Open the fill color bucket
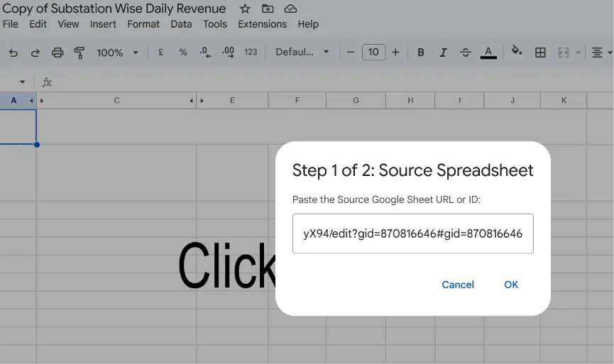Image resolution: width=614 pixels, height=364 pixels. coord(517,50)
